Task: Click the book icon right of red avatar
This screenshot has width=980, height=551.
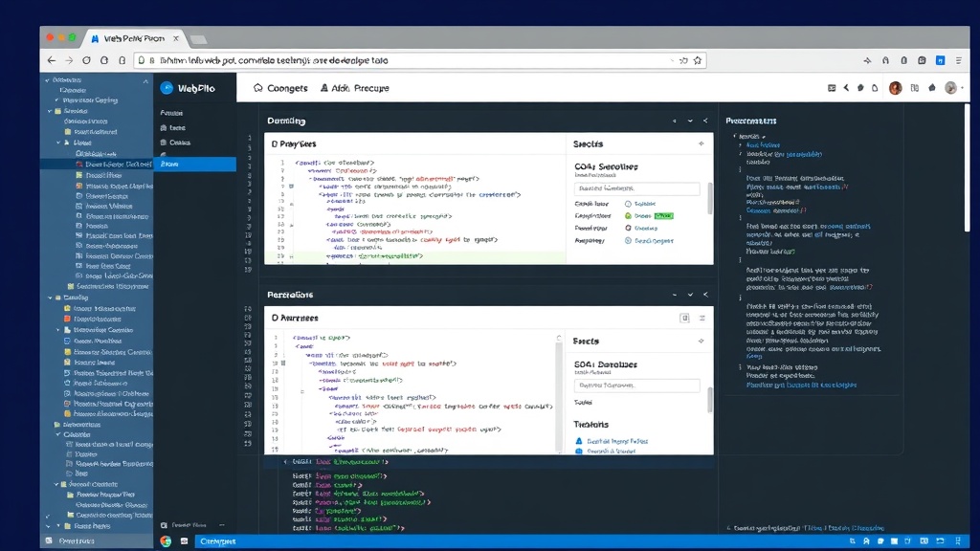Action: tap(915, 88)
